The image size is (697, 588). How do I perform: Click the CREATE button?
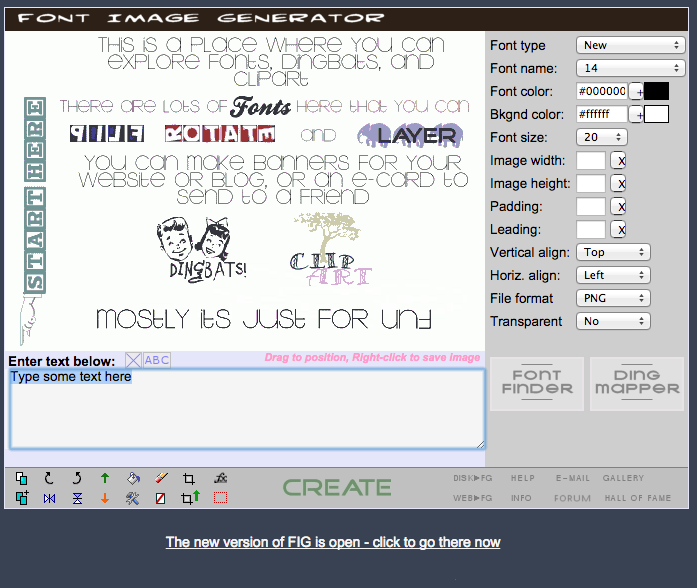point(337,488)
